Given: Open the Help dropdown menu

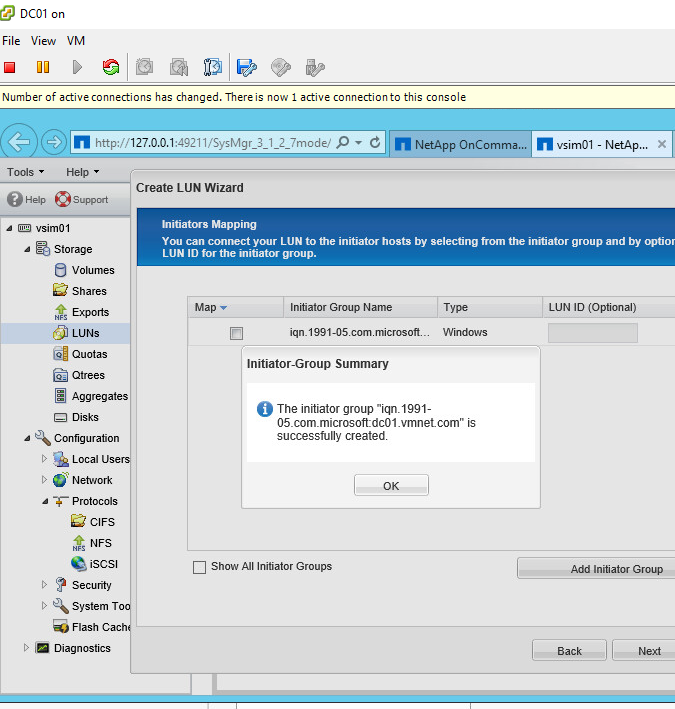Looking at the screenshot, I should point(82,172).
